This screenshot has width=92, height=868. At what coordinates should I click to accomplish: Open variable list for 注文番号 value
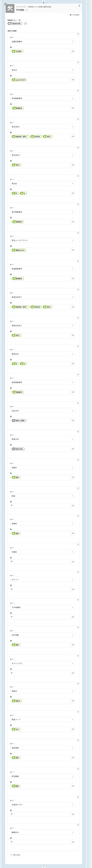tap(73, 51)
